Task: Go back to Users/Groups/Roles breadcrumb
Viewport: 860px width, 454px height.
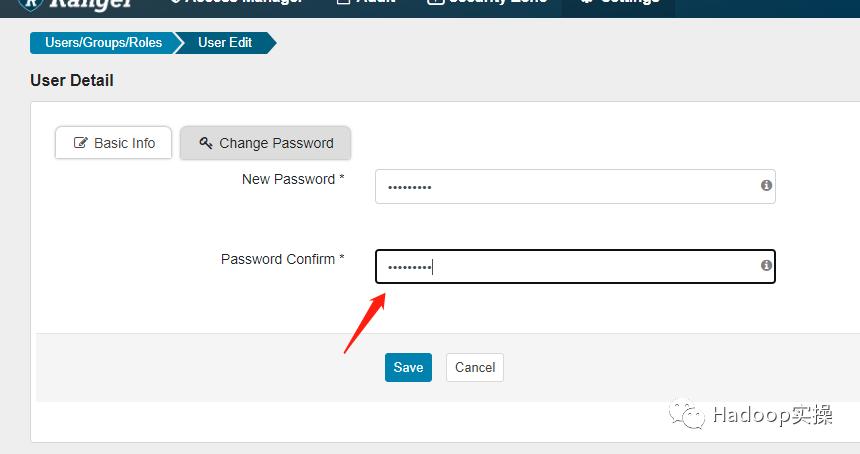Action: 104,43
